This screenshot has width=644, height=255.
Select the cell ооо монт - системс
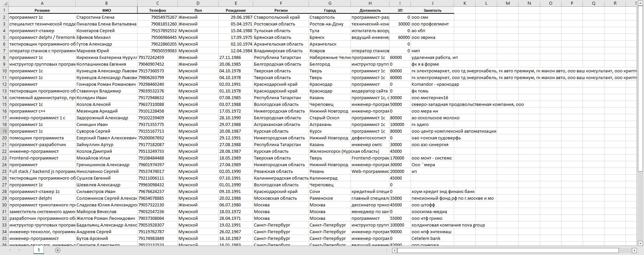click(x=432, y=158)
